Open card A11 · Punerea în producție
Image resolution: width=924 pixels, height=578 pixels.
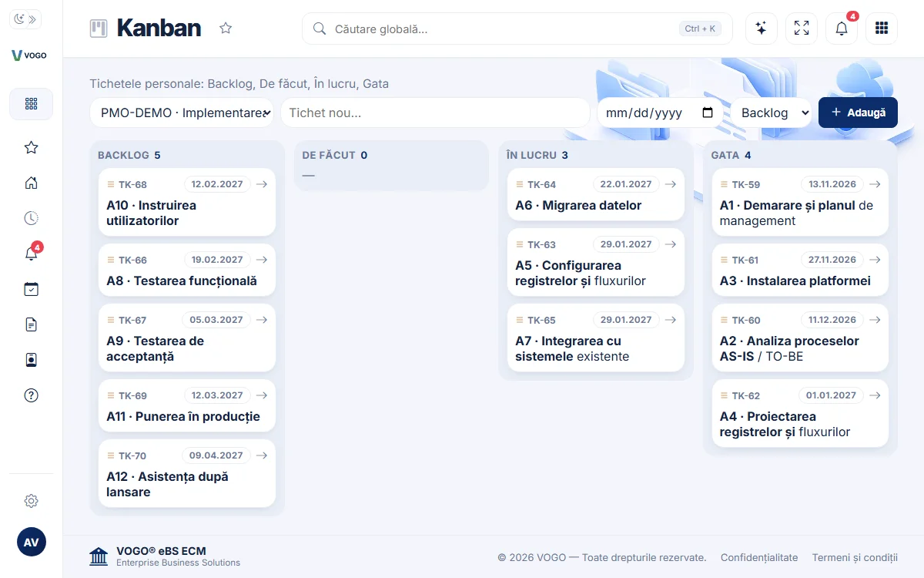pos(187,406)
